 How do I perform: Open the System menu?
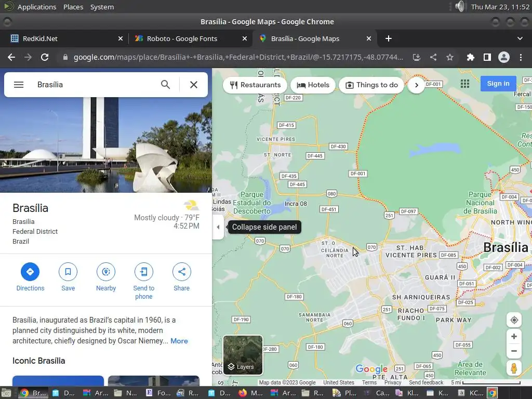tap(102, 7)
